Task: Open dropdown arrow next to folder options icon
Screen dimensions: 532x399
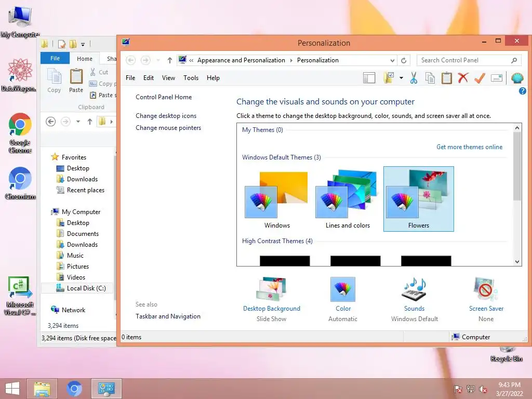Action: (x=402, y=78)
